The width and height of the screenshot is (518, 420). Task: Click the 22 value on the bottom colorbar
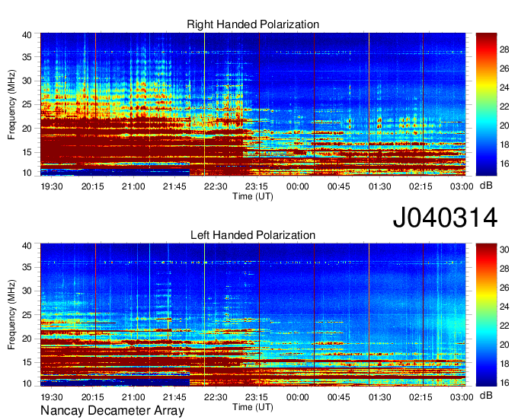pos(504,326)
